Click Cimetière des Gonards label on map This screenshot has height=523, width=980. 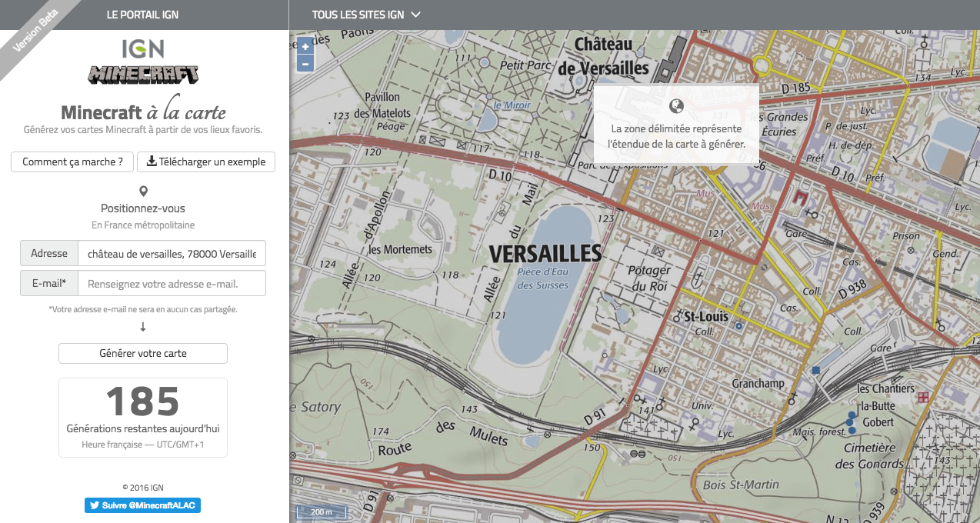(870, 456)
